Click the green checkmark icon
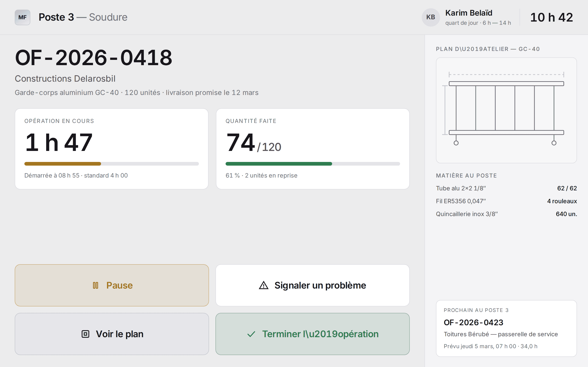The image size is (588, 367). 251,334
